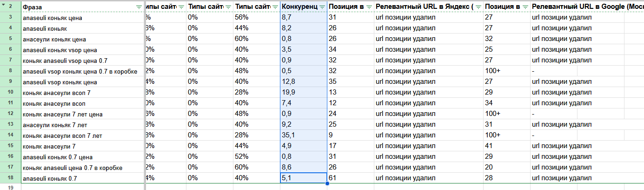644x190 pixels.
Task: Open filter on Позиция column right of Конкуренц
Action: (369, 7)
